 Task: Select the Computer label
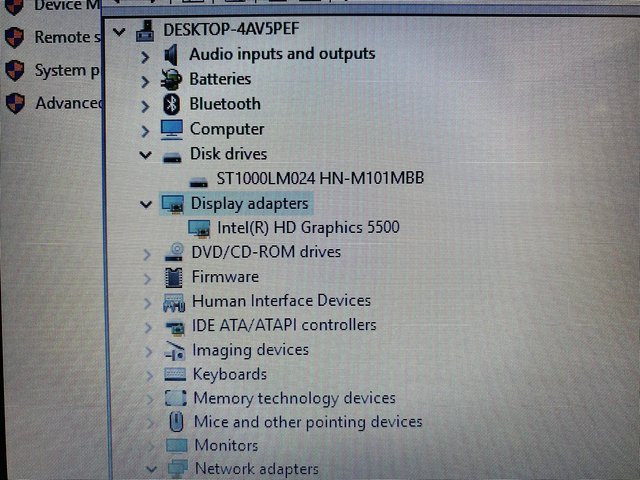227,129
